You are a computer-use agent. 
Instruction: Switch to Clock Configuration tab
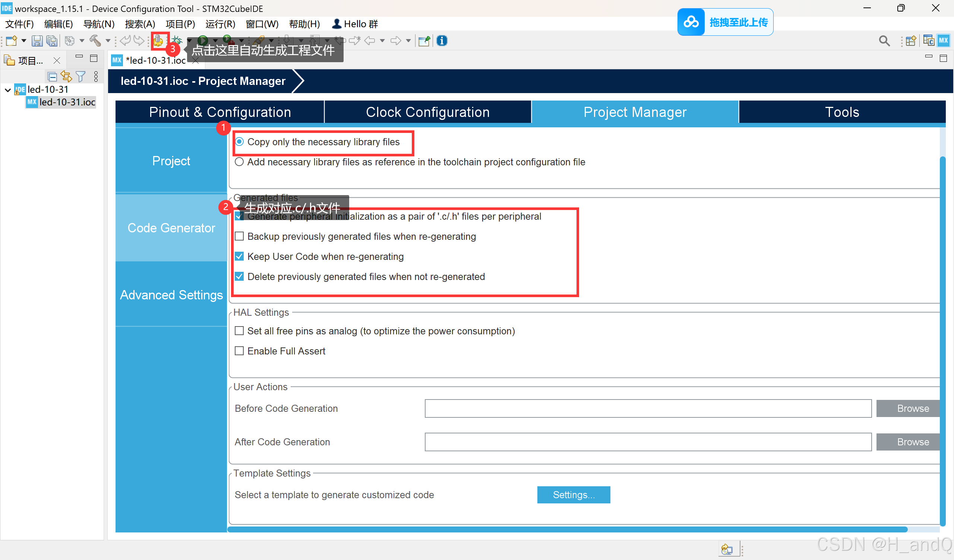click(427, 112)
